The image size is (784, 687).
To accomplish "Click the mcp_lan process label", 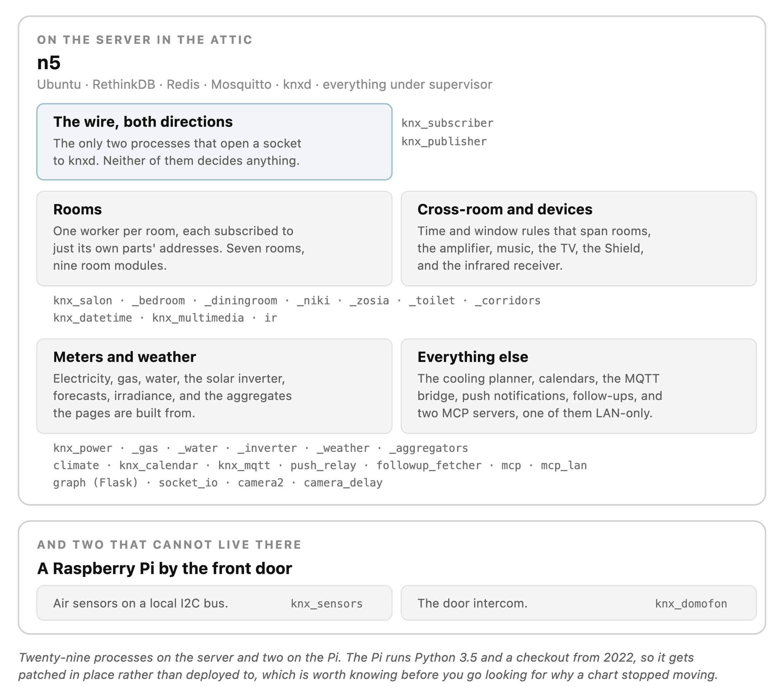I will click(x=563, y=466).
